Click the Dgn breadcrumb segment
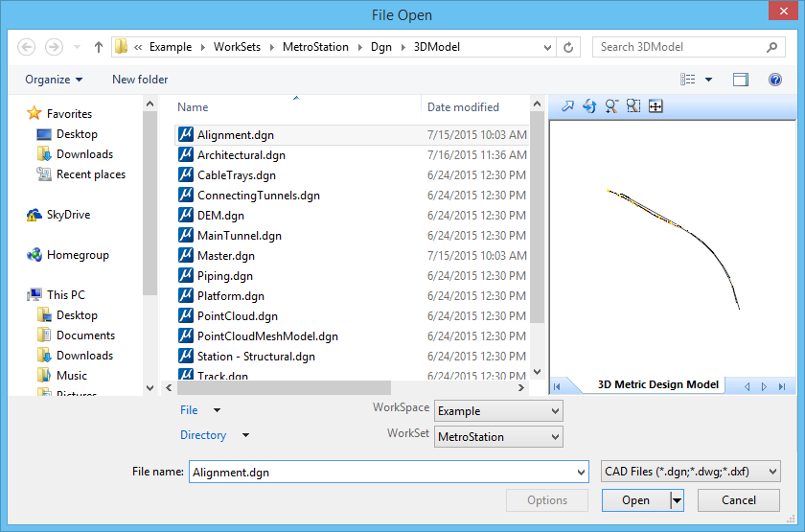805x532 pixels. click(381, 47)
